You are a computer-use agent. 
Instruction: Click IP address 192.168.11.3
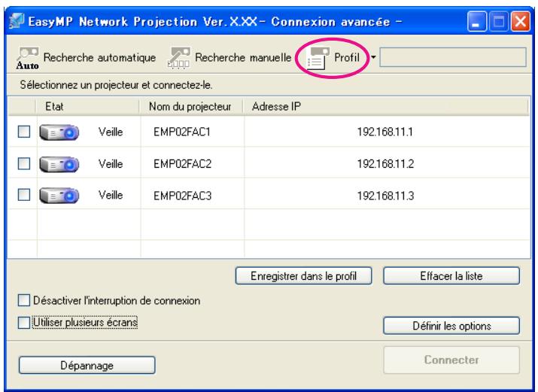[x=385, y=196]
